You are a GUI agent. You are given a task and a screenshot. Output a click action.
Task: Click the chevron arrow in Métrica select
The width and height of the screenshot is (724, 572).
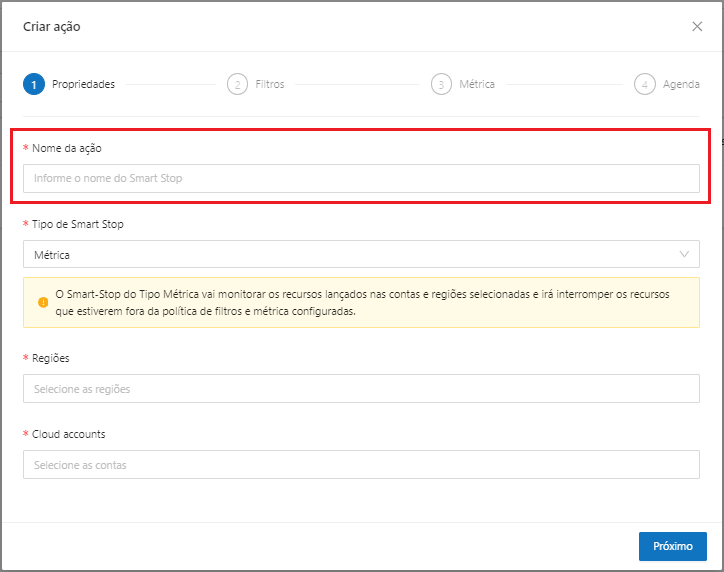coord(685,255)
